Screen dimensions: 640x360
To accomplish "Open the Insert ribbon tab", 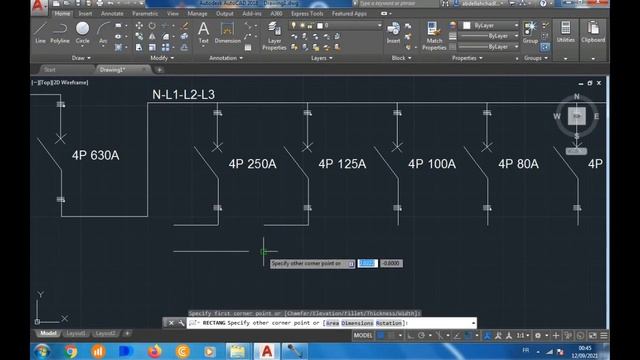I will (x=85, y=14).
